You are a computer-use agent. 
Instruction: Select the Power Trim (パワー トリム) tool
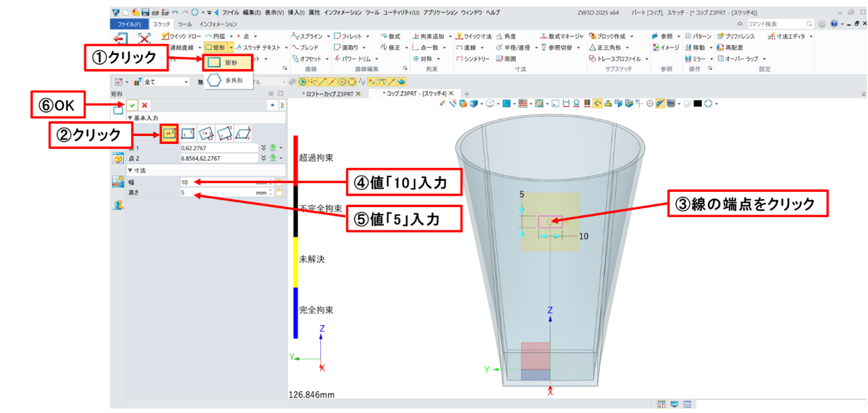tap(352, 59)
